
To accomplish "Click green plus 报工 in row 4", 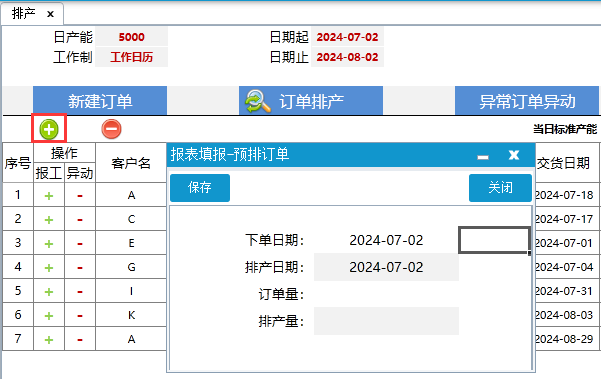I will pos(49,267).
